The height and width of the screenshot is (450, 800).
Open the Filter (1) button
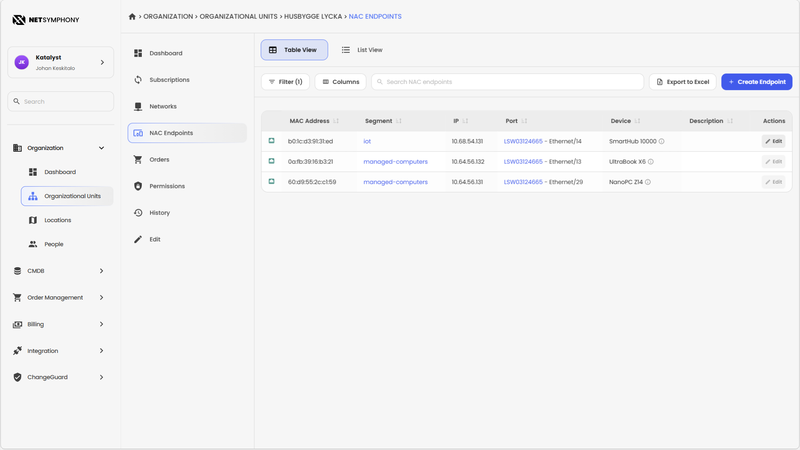[285, 82]
